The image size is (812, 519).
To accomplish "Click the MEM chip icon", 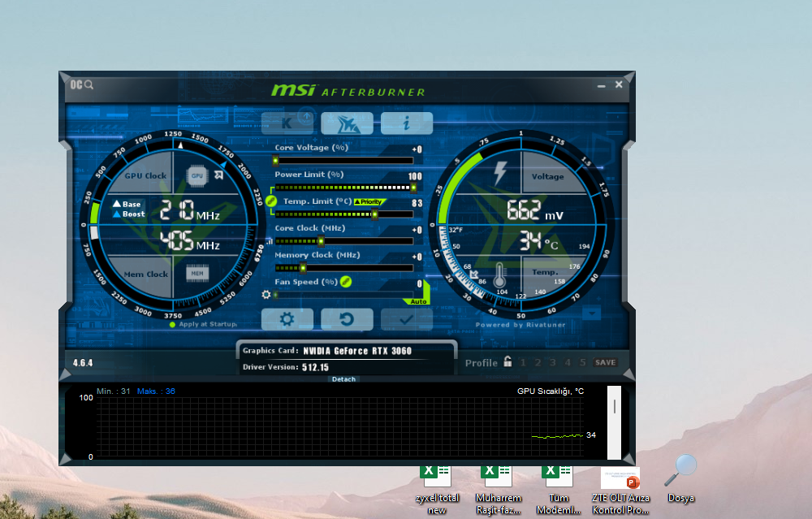I will coord(197,273).
